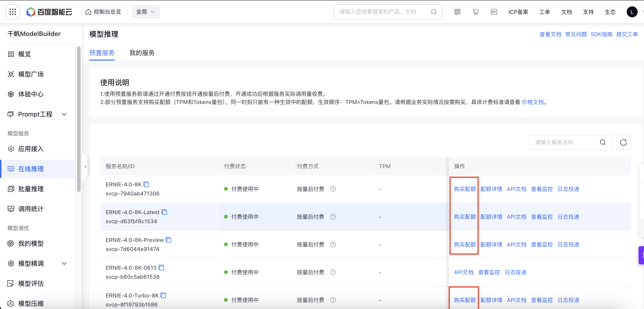
Task: Open ICP备案 in the top bar
Action: coord(518,12)
